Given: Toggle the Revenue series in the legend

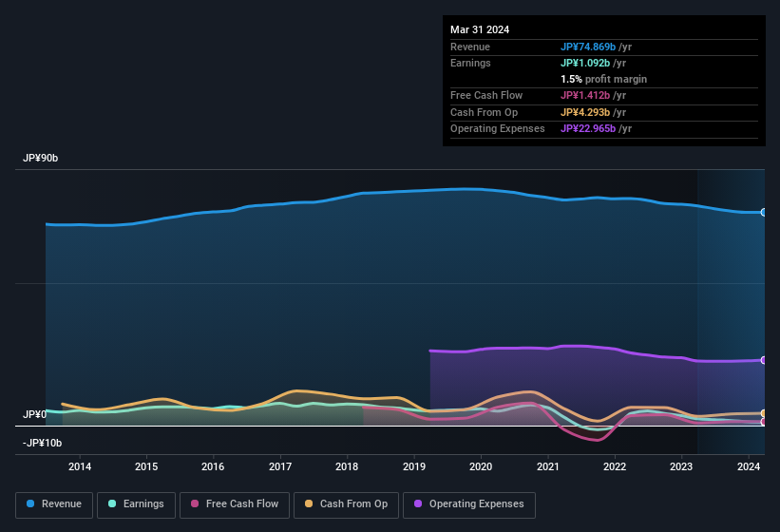Looking at the screenshot, I should tap(54, 504).
